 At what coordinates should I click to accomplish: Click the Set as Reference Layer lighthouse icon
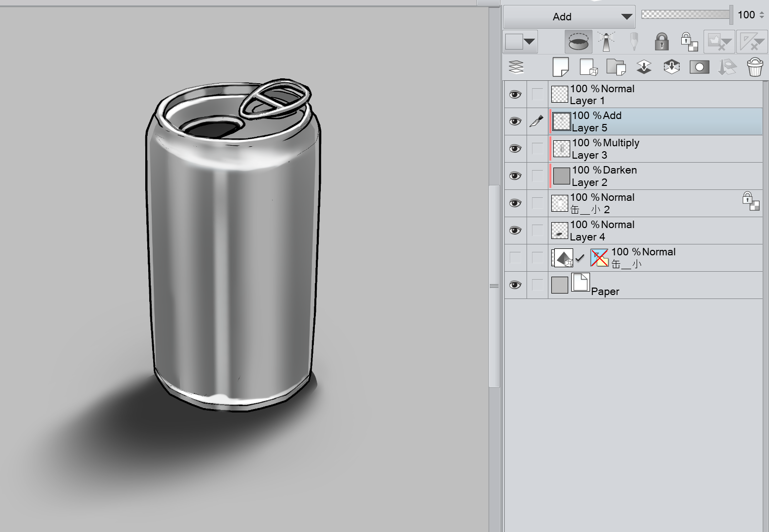[606, 42]
